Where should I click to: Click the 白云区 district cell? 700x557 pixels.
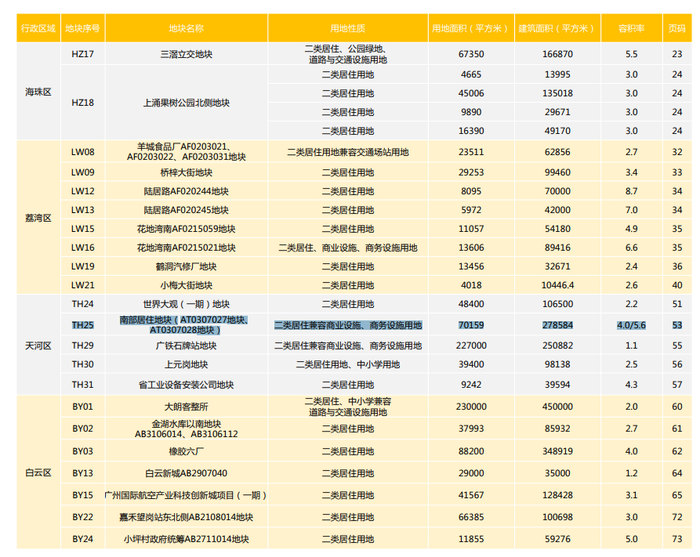pos(38,473)
